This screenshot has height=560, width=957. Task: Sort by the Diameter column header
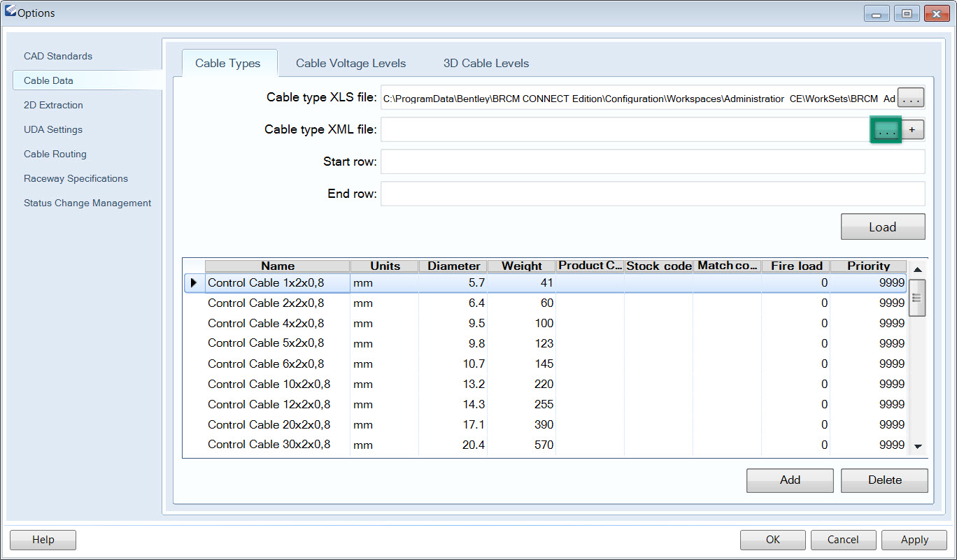coord(453,266)
